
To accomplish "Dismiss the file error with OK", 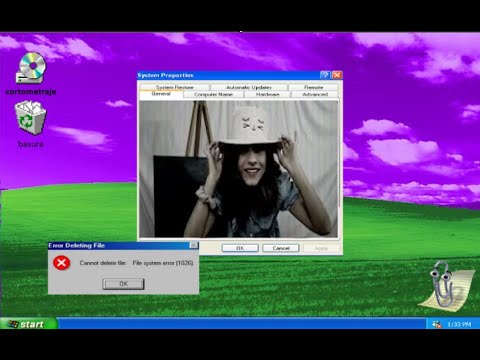I will [x=123, y=284].
